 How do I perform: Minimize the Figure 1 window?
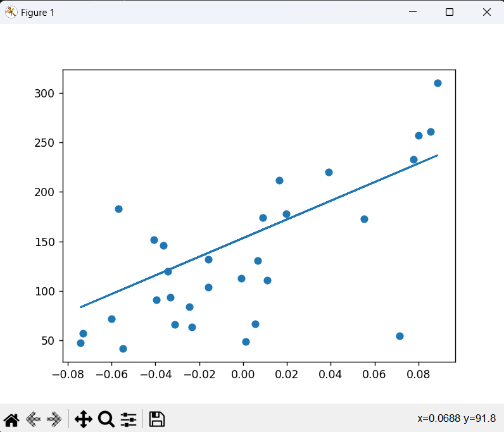coord(413,12)
